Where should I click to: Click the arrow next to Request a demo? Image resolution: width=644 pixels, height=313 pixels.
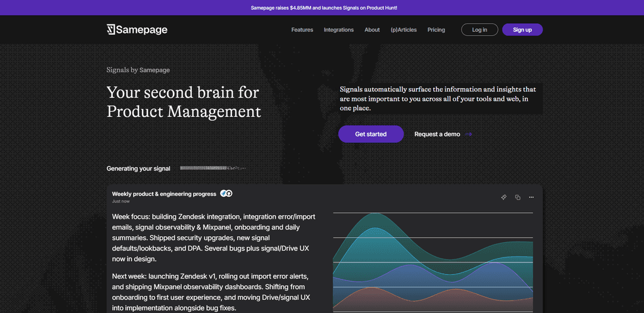[x=469, y=134]
